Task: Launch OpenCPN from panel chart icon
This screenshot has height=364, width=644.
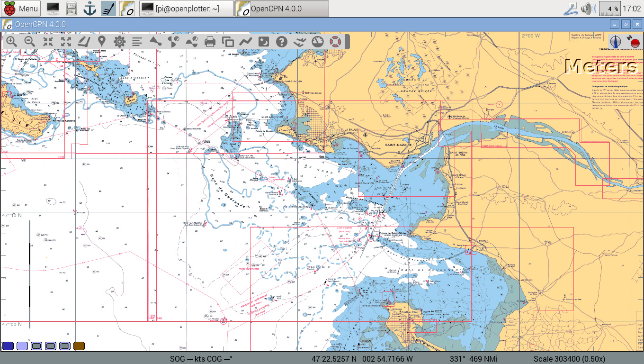Action: click(126, 9)
